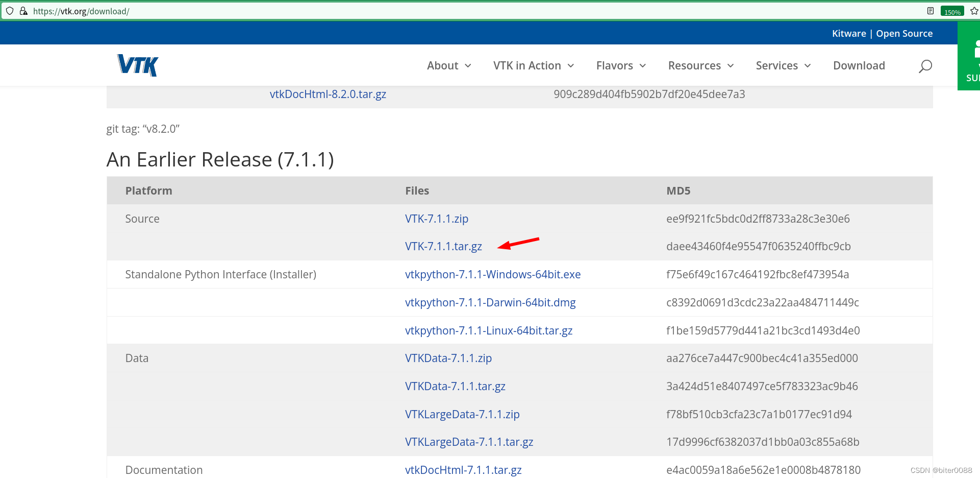Viewport: 980px width, 478px height.
Task: Expand the About menu chevron
Action: pos(468,66)
